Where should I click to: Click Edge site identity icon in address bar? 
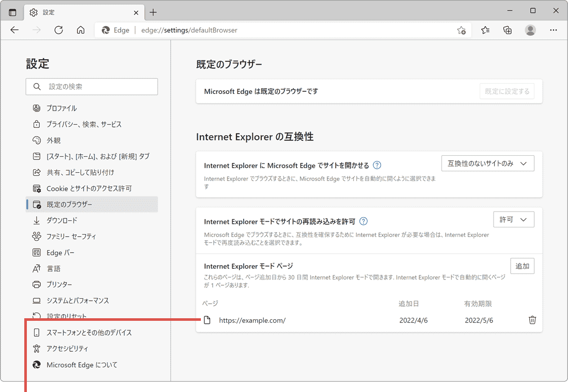point(105,30)
